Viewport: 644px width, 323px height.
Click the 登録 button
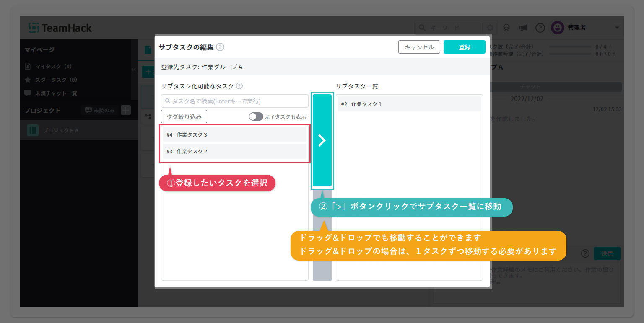pos(464,47)
